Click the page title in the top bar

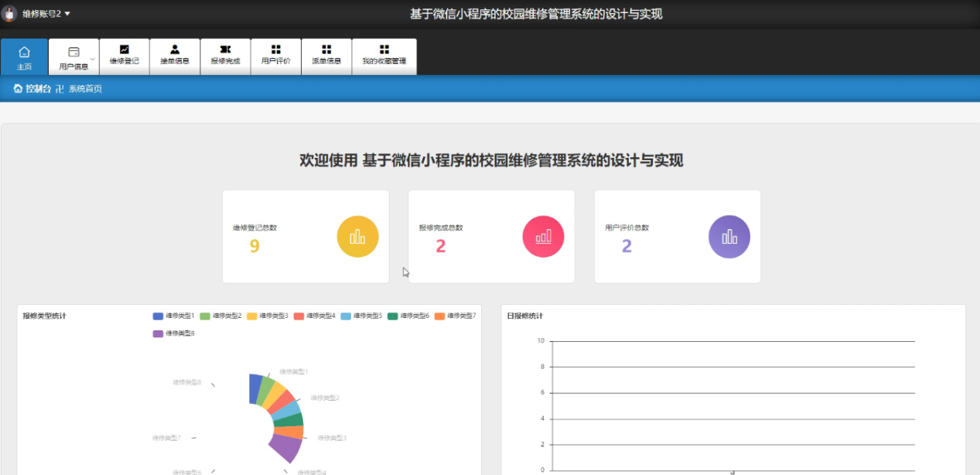click(x=536, y=14)
